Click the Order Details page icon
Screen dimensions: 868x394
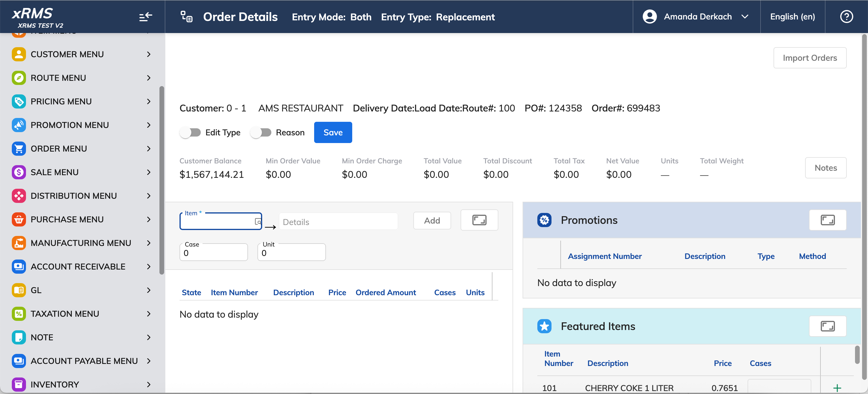(186, 17)
